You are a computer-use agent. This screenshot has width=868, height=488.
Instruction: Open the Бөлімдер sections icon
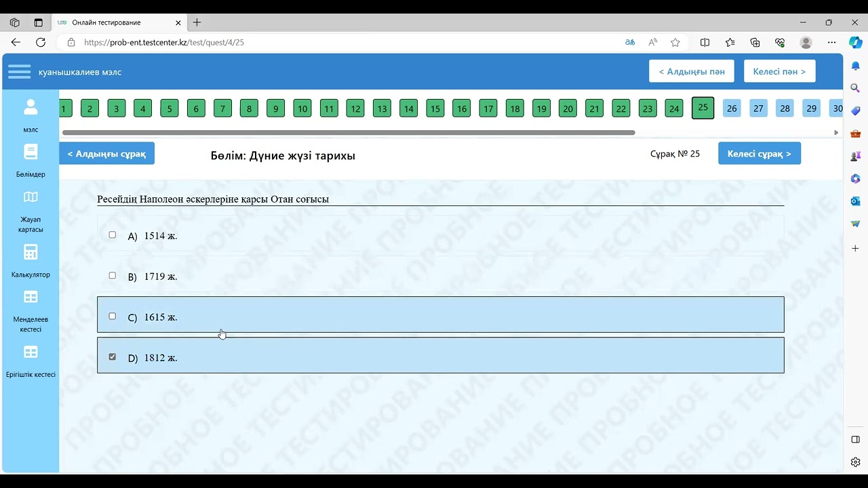coord(31,152)
